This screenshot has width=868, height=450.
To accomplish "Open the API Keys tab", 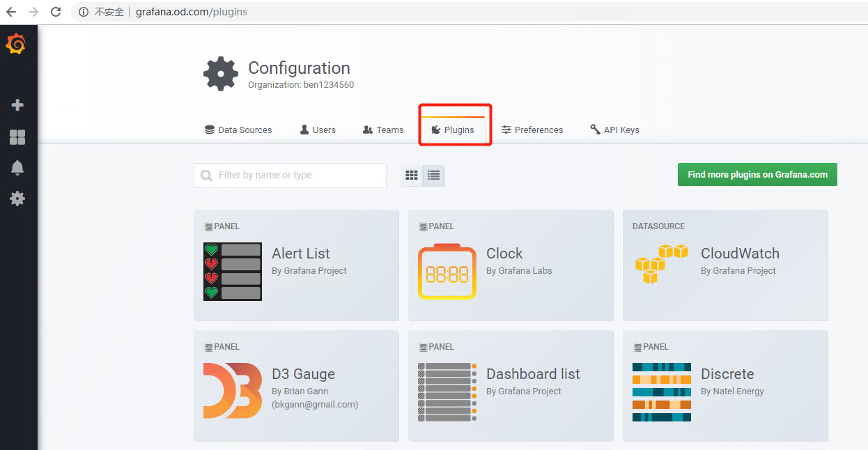I will coord(614,130).
